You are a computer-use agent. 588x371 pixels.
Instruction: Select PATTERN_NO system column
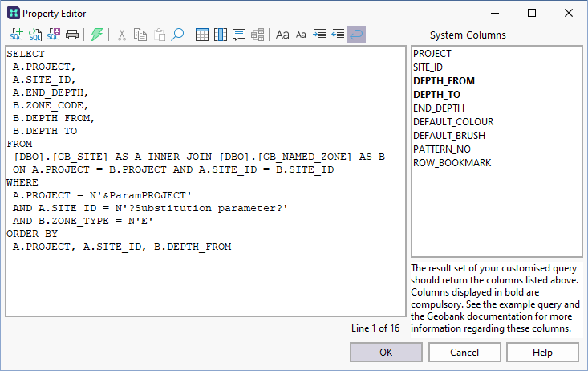click(x=442, y=149)
